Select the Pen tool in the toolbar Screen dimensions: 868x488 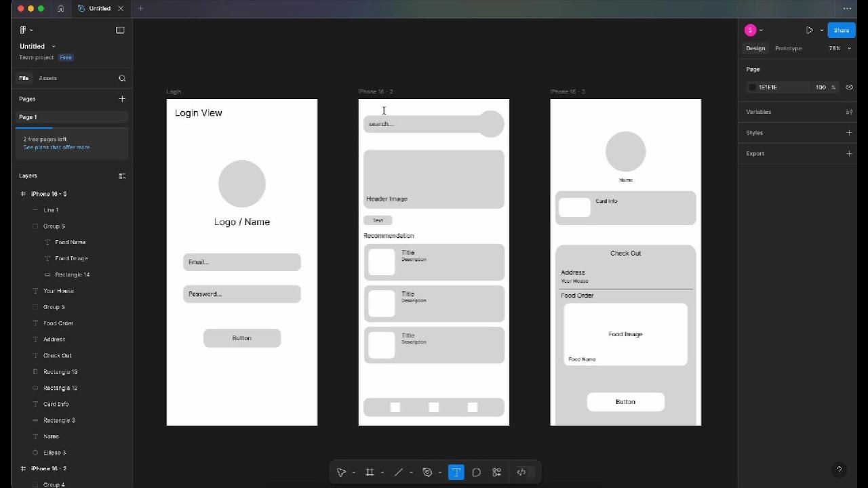[427, 472]
